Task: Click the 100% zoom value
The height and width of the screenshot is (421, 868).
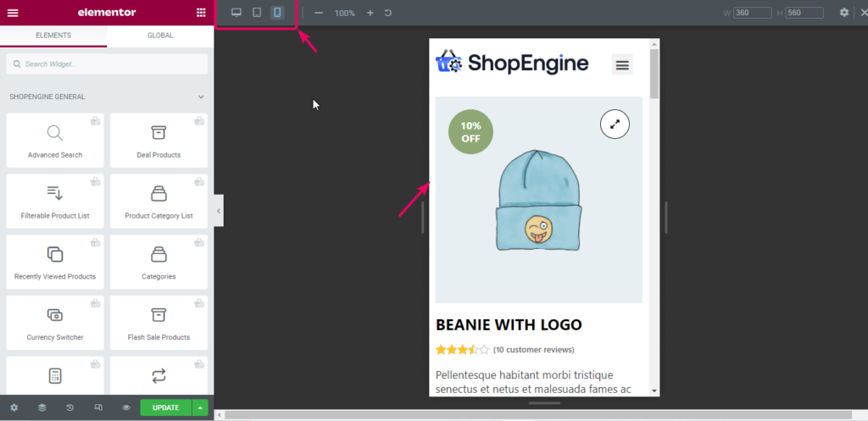Action: coord(344,13)
